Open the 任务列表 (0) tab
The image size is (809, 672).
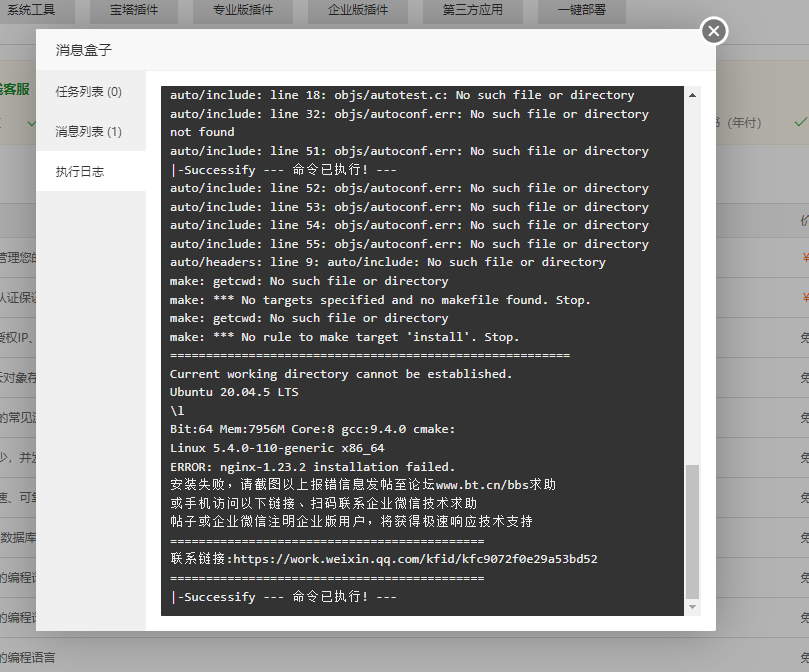(91, 91)
